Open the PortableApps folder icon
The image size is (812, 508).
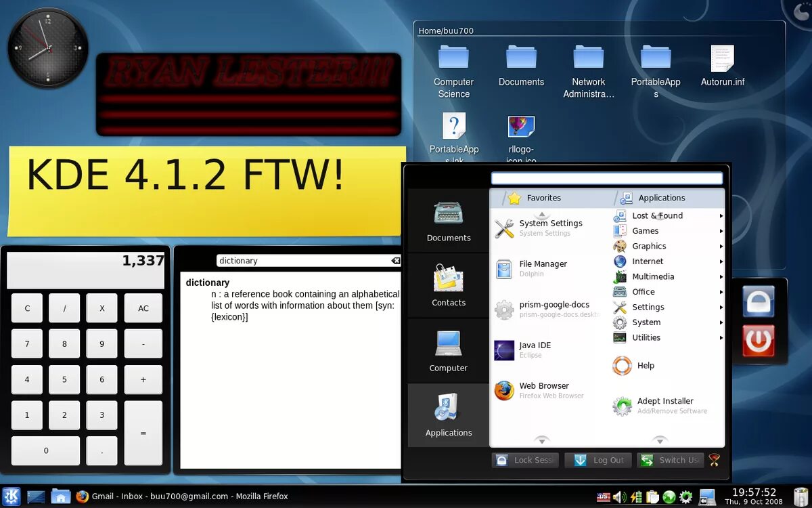click(656, 72)
